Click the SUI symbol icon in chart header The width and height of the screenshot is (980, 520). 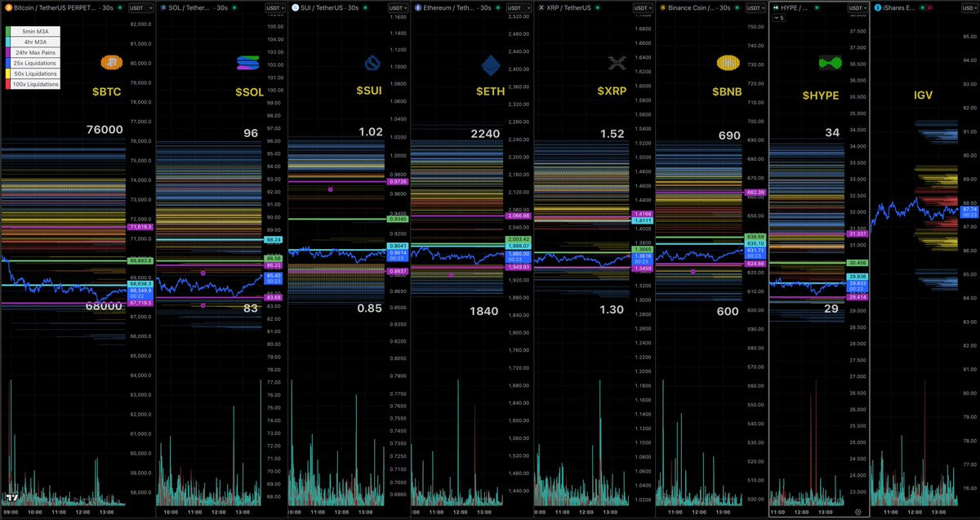pyautogui.click(x=295, y=7)
